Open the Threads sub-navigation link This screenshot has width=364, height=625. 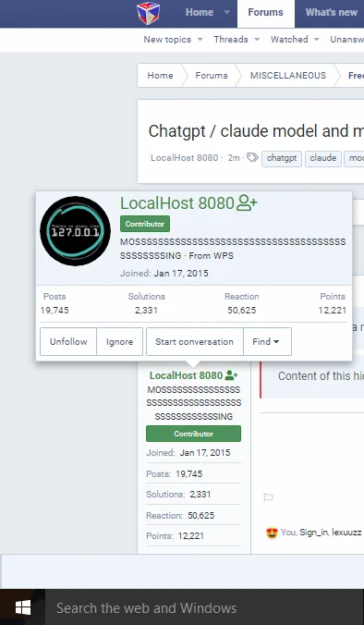point(231,40)
